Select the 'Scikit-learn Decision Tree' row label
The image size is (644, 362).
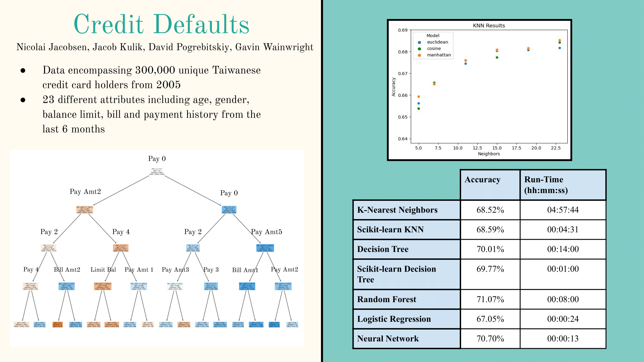(407, 274)
